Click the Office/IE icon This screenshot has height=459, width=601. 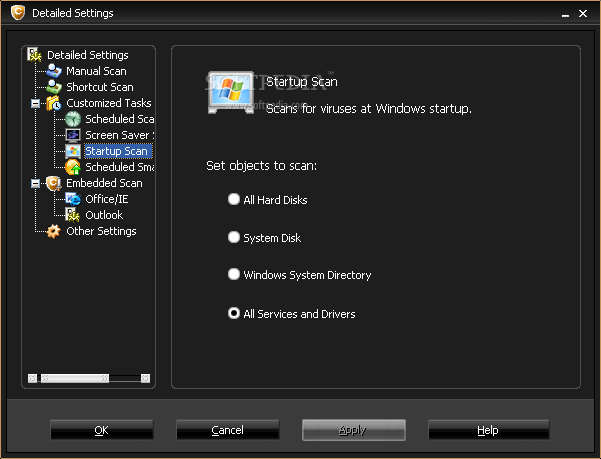tap(73, 199)
